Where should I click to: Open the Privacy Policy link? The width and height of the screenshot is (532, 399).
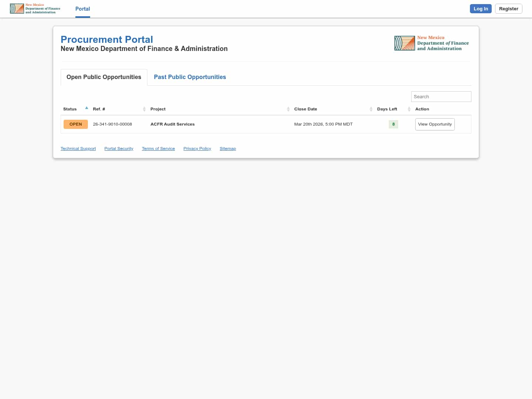click(x=197, y=149)
